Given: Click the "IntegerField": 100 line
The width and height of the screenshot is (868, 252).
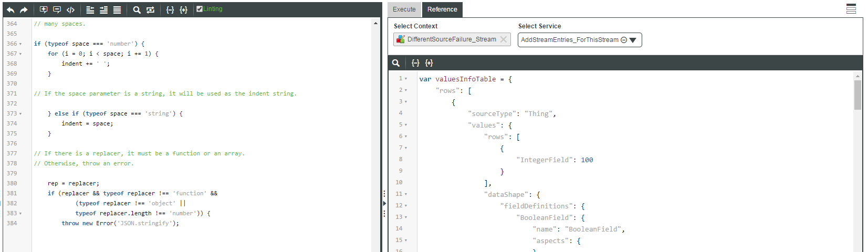Looking at the screenshot, I should pos(555,160).
